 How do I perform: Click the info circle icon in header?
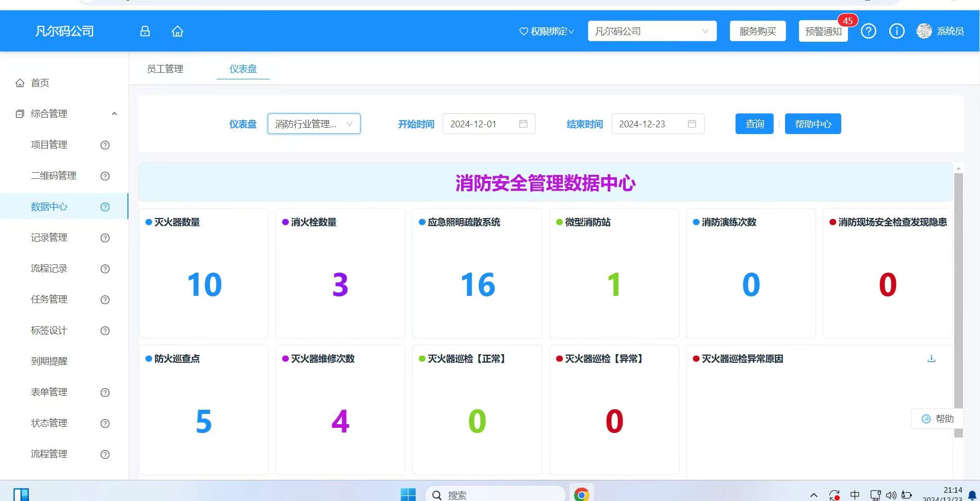[896, 31]
